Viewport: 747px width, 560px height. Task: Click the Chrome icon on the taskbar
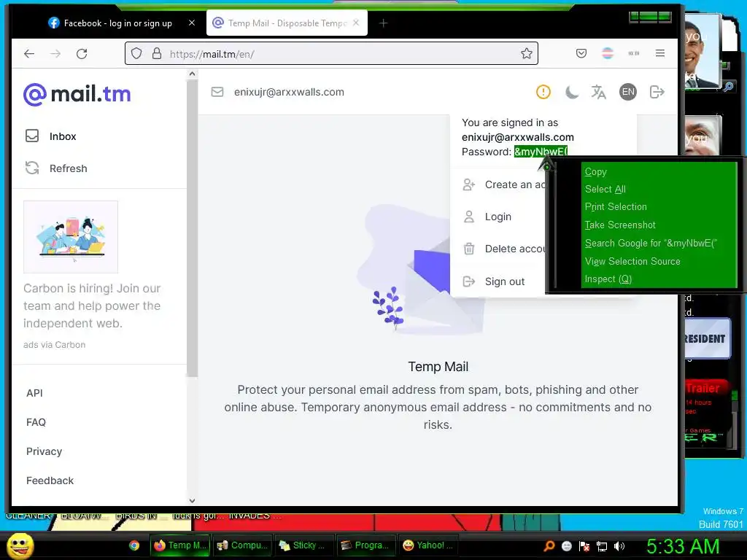coord(134,545)
